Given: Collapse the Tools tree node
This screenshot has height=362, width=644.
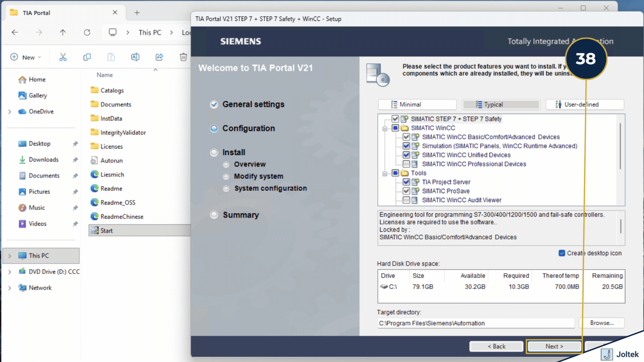Looking at the screenshot, I should (385, 173).
